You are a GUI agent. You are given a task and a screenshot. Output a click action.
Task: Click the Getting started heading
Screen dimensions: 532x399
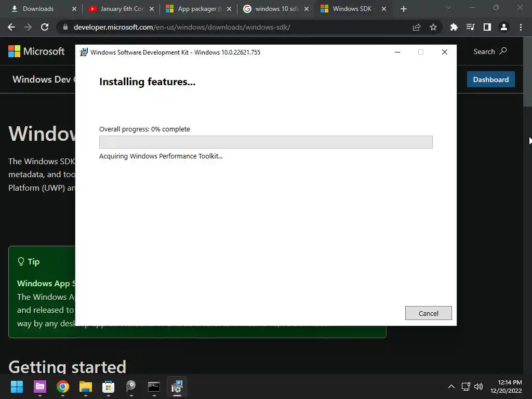pyautogui.click(x=67, y=367)
